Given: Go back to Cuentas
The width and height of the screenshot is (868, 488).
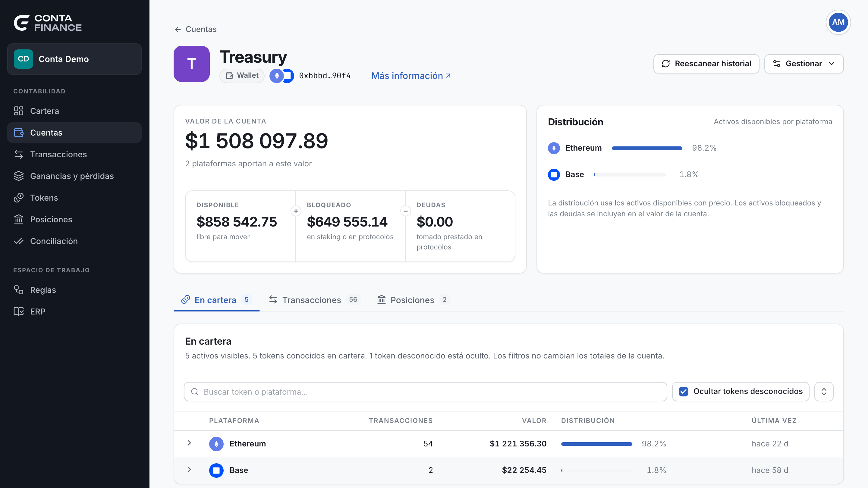Looking at the screenshot, I should point(195,29).
